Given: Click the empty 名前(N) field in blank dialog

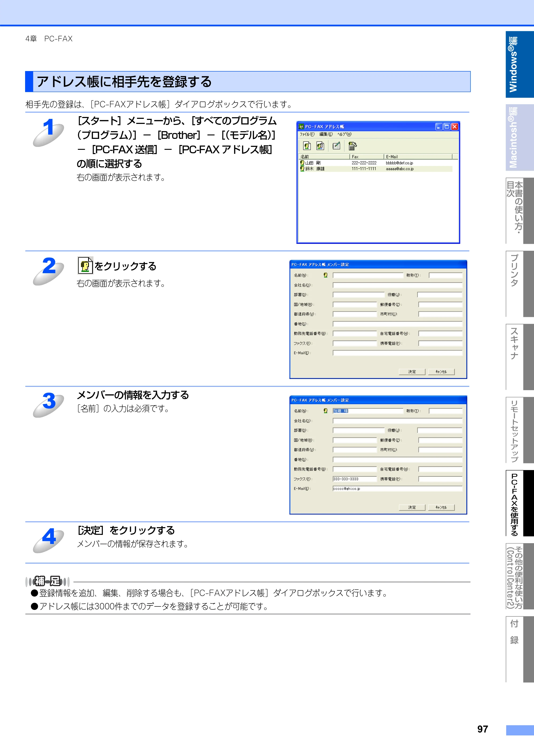Looking at the screenshot, I should pos(368,275).
